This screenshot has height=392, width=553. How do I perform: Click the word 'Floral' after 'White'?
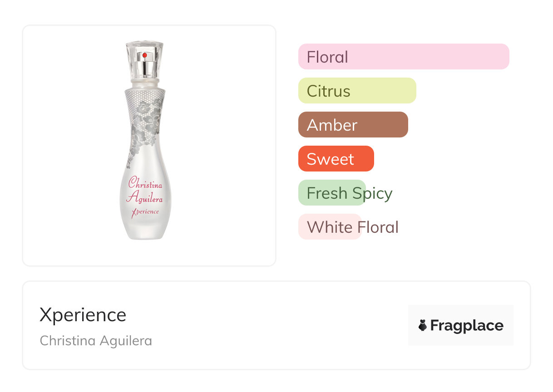click(x=378, y=227)
